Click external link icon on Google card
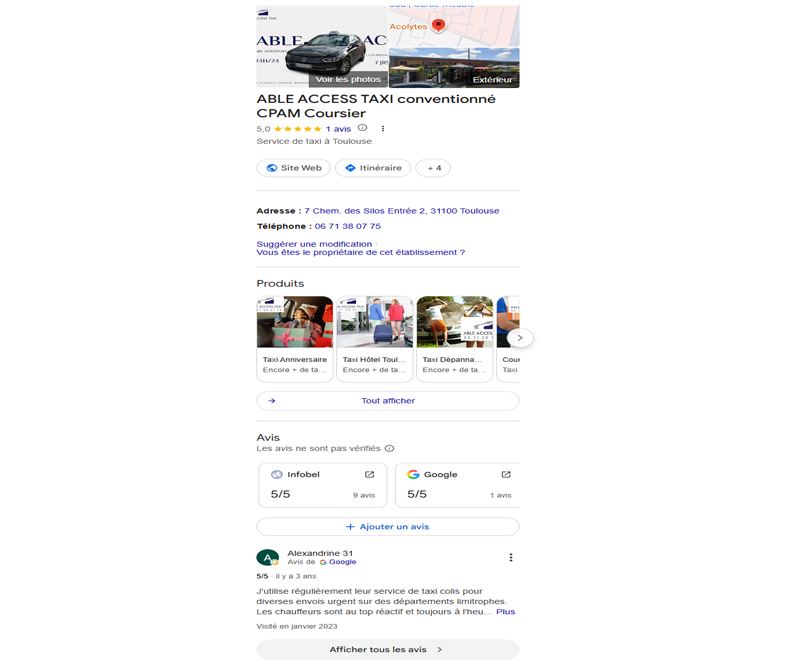The height and width of the screenshot is (667, 800). pos(506,474)
